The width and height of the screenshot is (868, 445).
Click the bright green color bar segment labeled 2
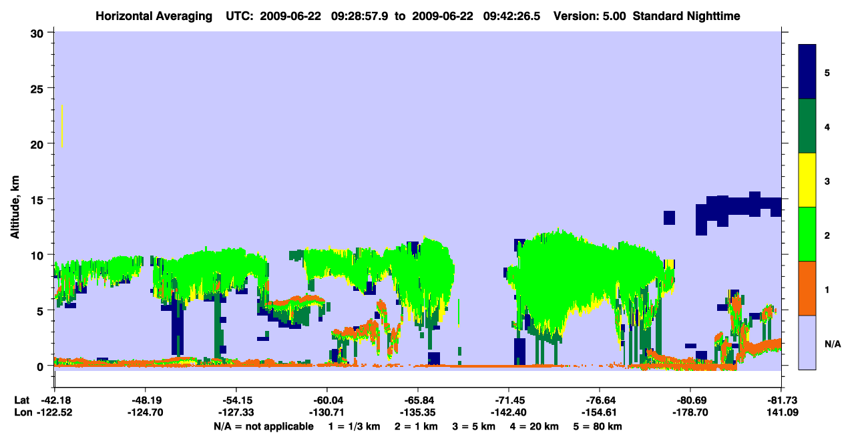pyautogui.click(x=807, y=234)
